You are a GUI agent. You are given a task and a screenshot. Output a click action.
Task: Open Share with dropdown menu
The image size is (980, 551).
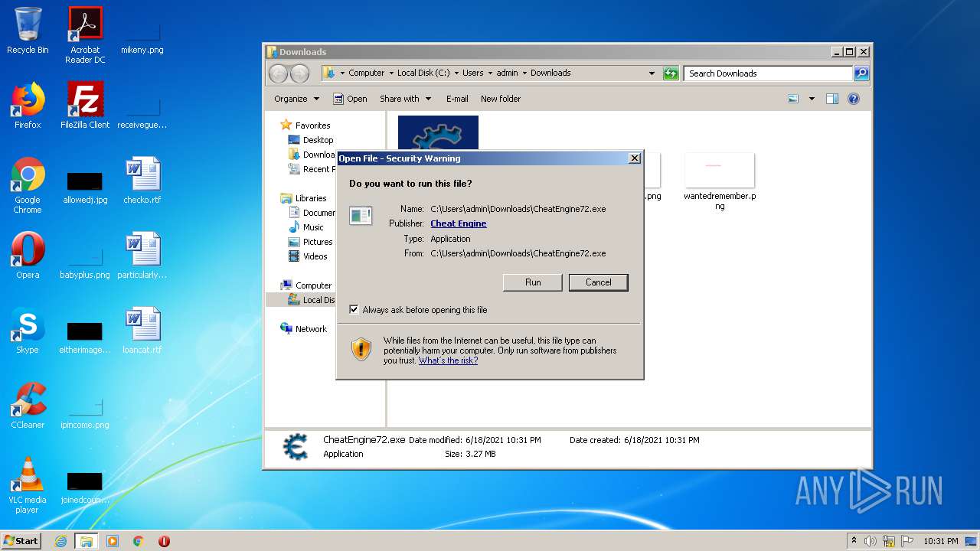click(x=406, y=99)
